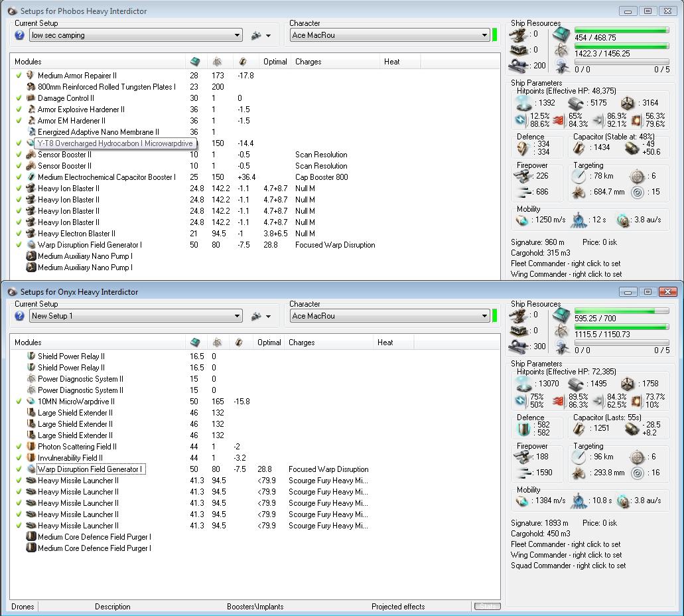Click the Medium Electrochemical Capacitor Booster I icon

(31, 177)
